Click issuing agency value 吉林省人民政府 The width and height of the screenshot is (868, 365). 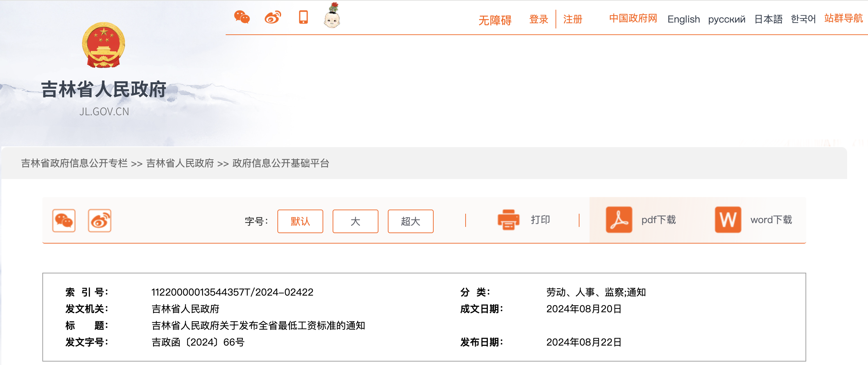(185, 309)
